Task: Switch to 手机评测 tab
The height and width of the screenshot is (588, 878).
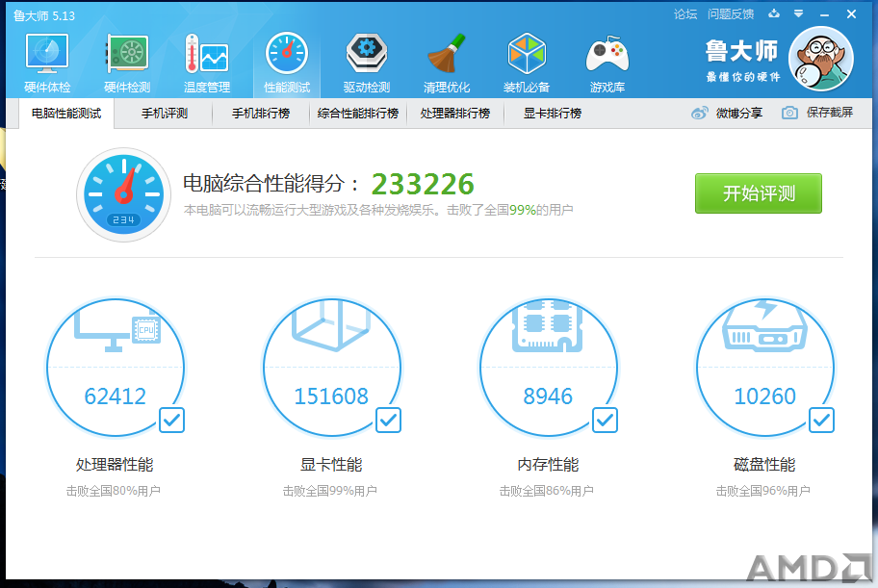Action: tap(164, 114)
